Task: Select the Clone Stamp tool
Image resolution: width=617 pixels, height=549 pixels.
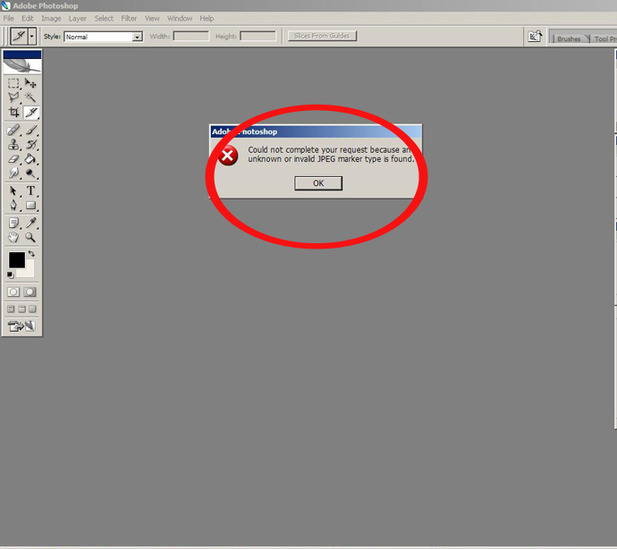Action: tap(14, 144)
